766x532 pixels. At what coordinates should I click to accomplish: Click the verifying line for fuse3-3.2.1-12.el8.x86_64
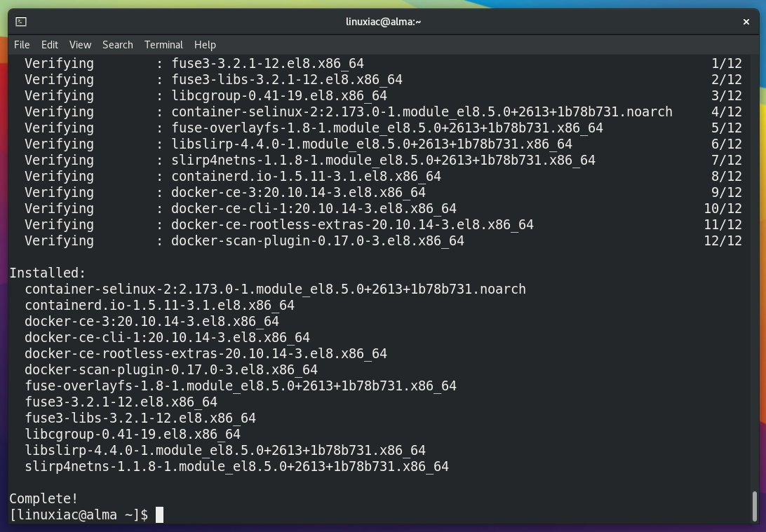tap(383, 64)
